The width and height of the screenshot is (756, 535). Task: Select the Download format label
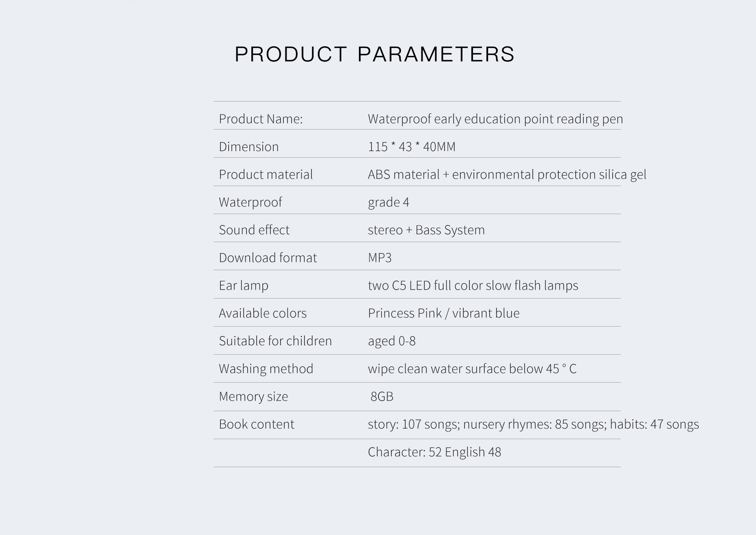pyautogui.click(x=268, y=258)
